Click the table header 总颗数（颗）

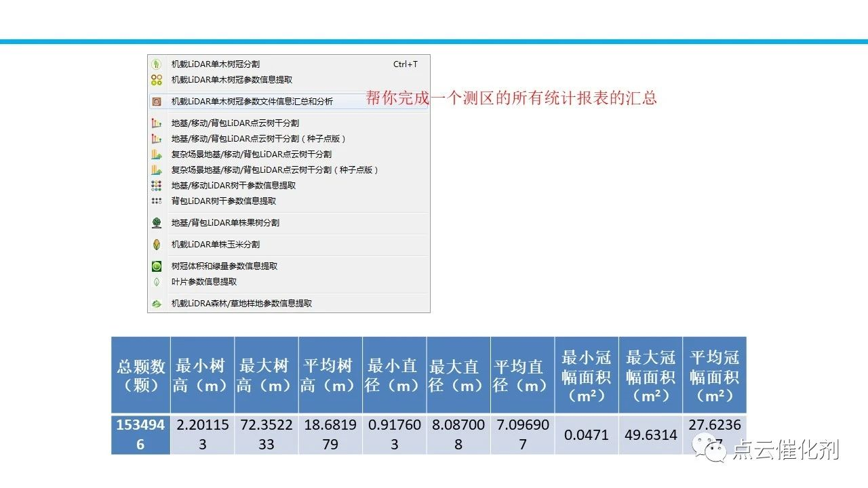pos(141,375)
